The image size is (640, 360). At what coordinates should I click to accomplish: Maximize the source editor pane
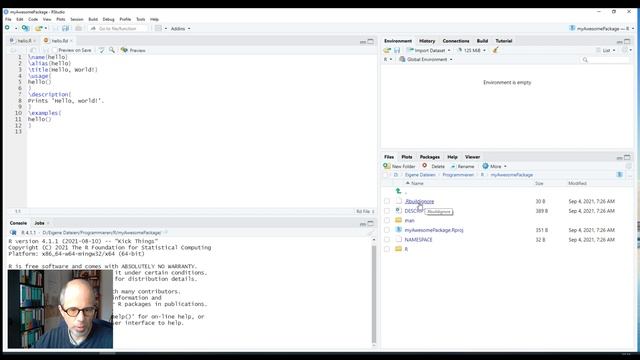coord(371,41)
